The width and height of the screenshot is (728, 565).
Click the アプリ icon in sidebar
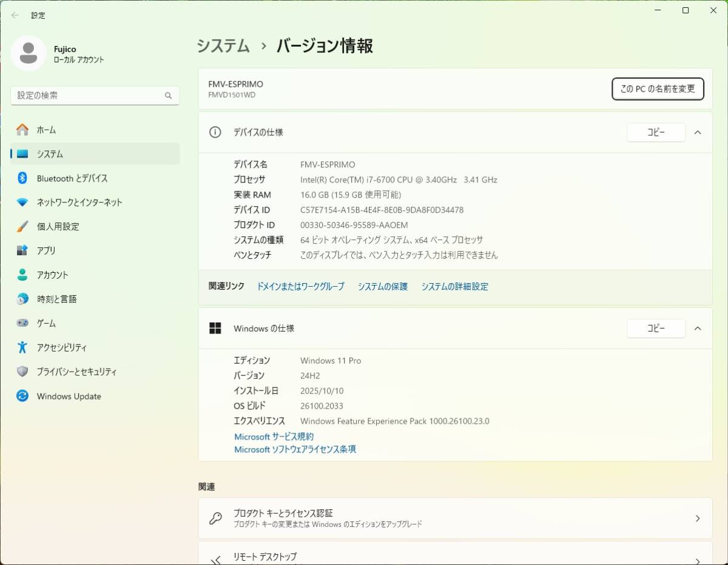point(22,250)
